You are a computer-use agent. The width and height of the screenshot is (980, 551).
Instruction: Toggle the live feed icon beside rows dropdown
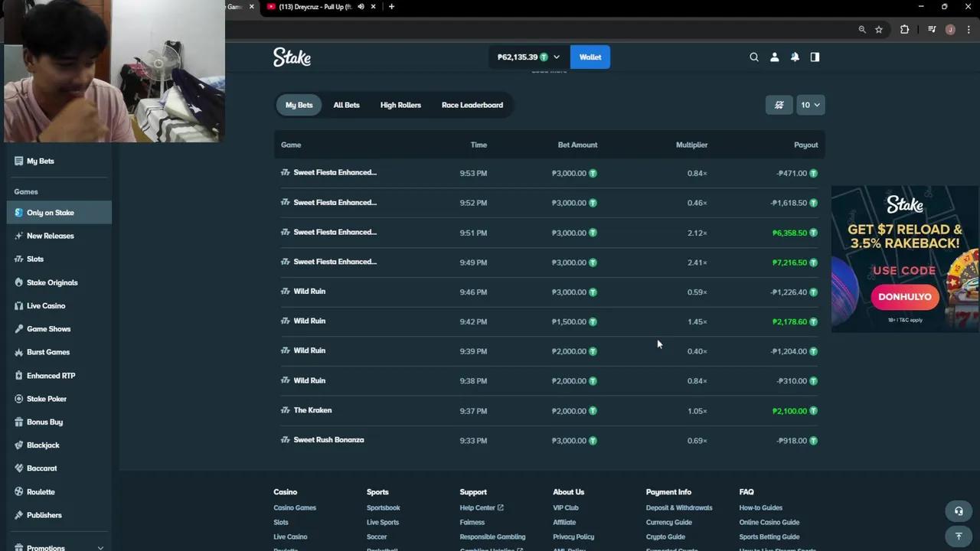coord(779,105)
